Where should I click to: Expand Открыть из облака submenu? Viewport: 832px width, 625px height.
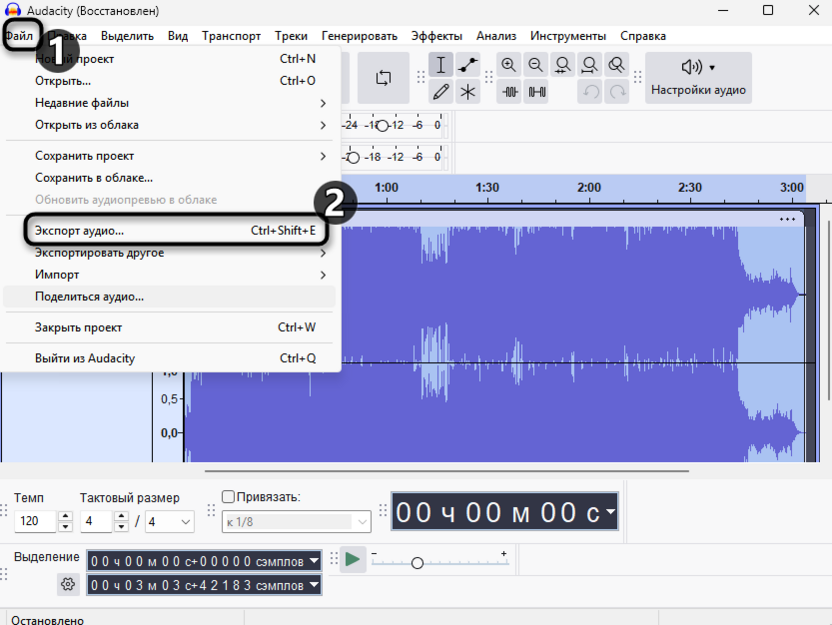(170, 125)
